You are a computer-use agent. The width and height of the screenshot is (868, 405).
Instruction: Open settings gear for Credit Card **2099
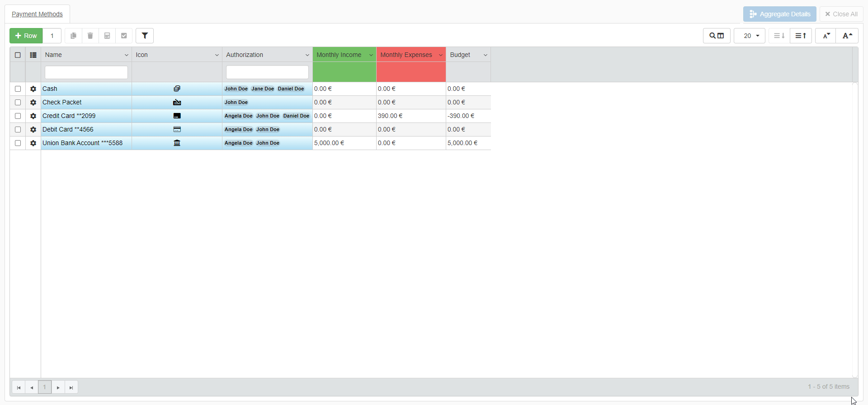[x=33, y=116]
